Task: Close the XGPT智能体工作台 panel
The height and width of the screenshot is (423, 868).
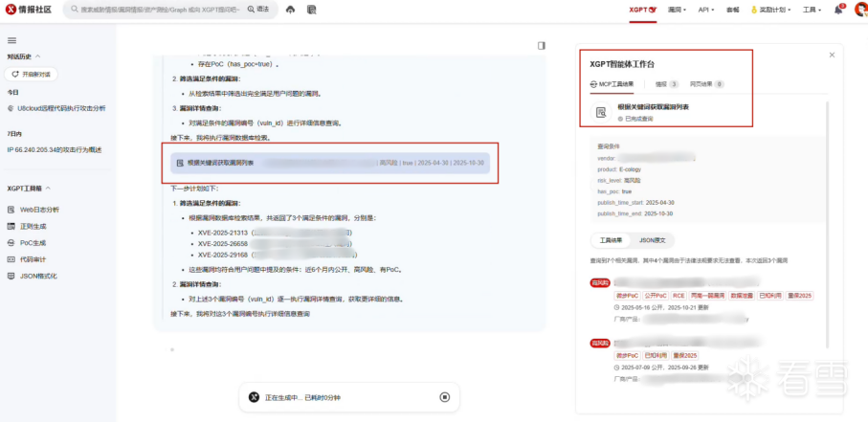Action: [x=832, y=56]
